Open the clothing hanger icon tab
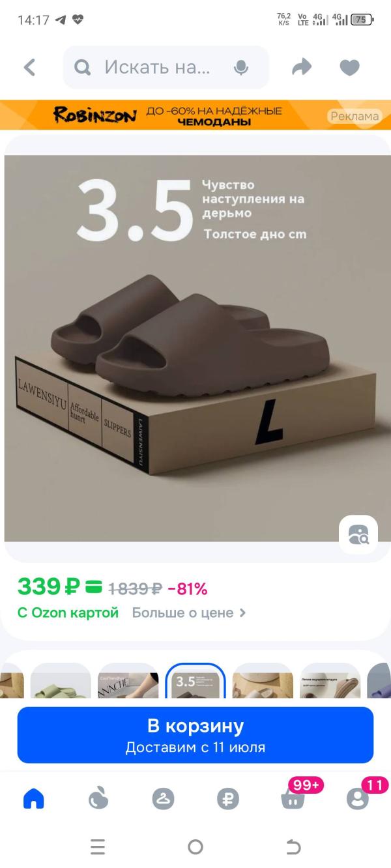The image size is (391, 868). 163,798
